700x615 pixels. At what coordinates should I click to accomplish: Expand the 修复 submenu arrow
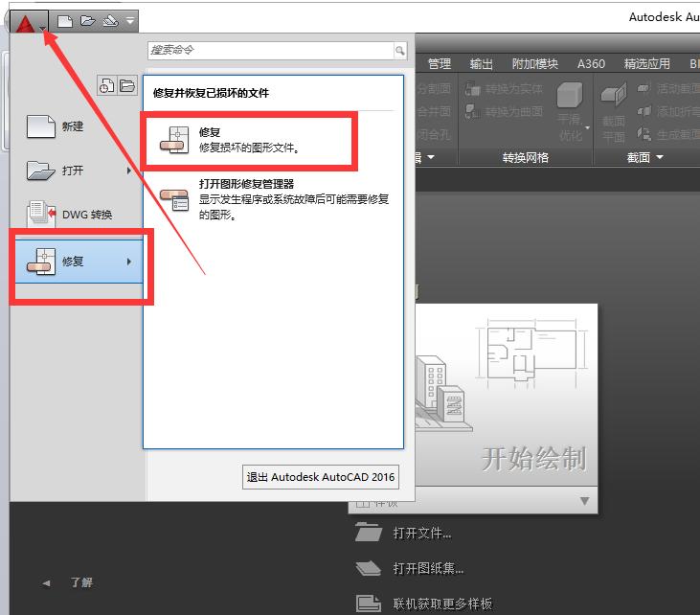(129, 262)
